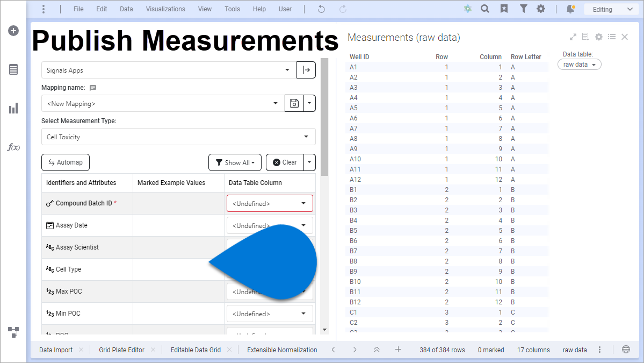The image size is (644, 363).
Task: Open the Assay Date column dropdown
Action: pos(270,225)
